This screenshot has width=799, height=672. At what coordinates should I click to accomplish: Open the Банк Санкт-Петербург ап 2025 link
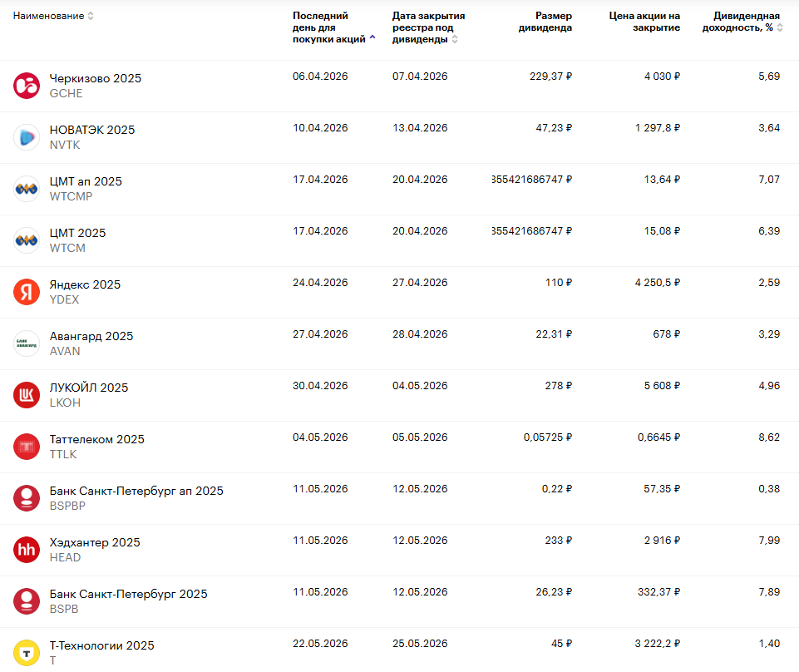[x=136, y=491]
